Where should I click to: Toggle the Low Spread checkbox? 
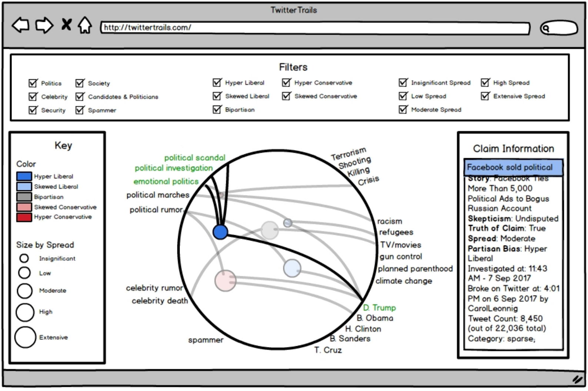(403, 96)
